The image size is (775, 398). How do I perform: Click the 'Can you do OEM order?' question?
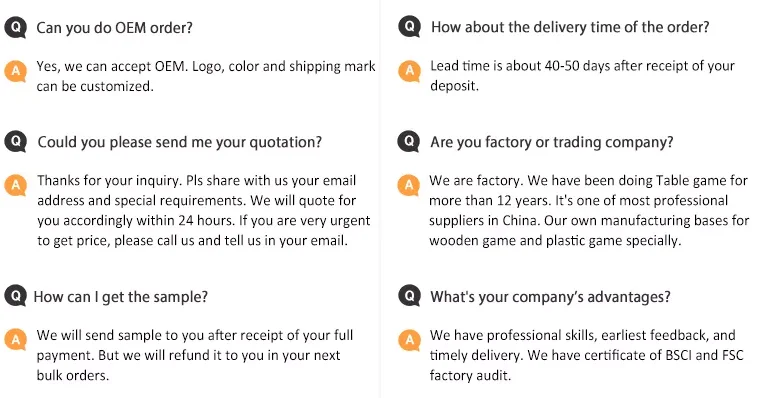pos(114,28)
